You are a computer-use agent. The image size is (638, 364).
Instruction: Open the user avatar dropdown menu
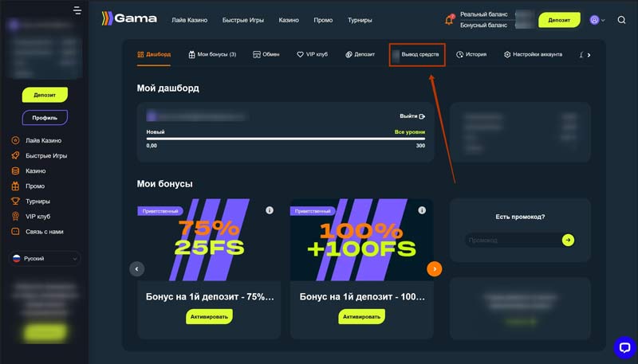[x=597, y=20]
